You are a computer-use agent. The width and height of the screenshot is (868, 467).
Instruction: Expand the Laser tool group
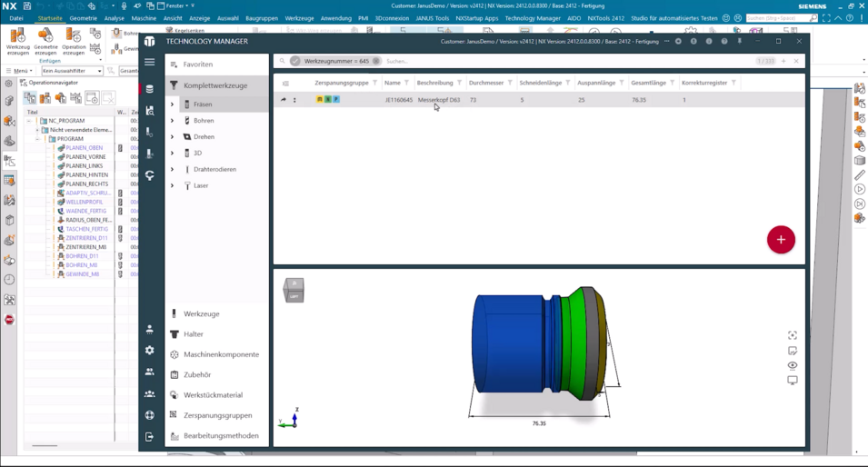coord(172,185)
